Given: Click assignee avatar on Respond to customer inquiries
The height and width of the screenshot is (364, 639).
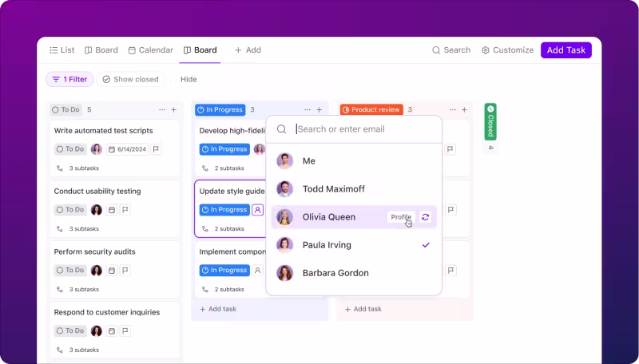Looking at the screenshot, I should pyautogui.click(x=97, y=331).
